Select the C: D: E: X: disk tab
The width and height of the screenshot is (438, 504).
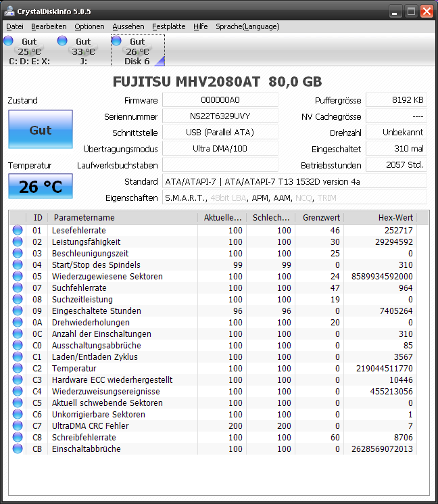click(x=29, y=51)
